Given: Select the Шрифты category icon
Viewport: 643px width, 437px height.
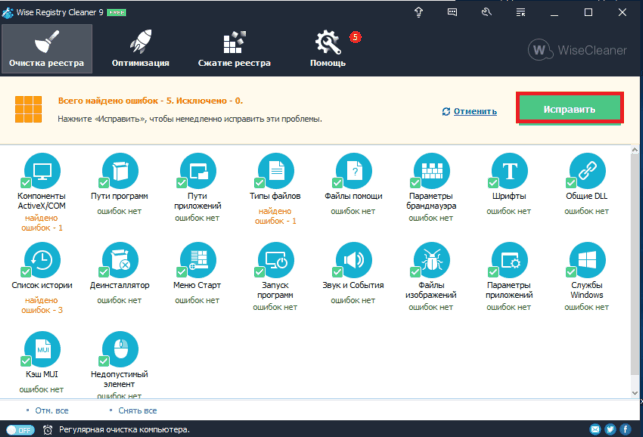Looking at the screenshot, I should coord(509,171).
